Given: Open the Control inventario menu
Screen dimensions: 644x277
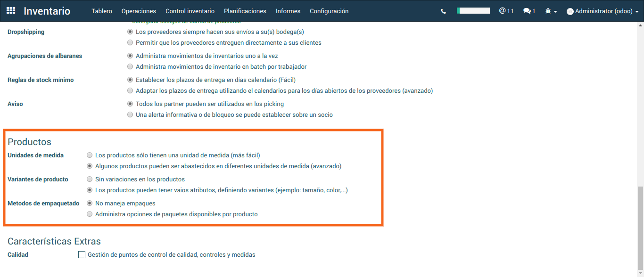Looking at the screenshot, I should point(190,11).
